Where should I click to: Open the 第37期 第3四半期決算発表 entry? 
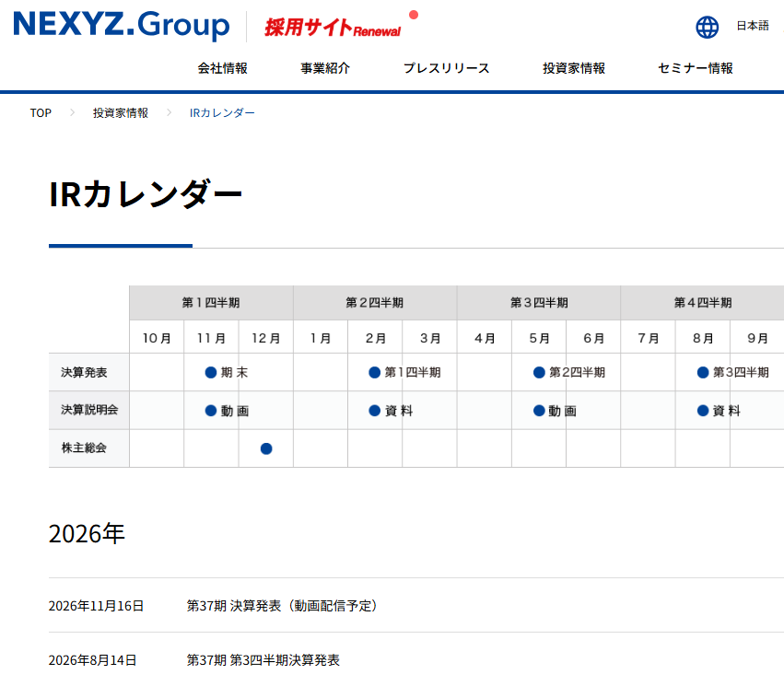click(263, 660)
